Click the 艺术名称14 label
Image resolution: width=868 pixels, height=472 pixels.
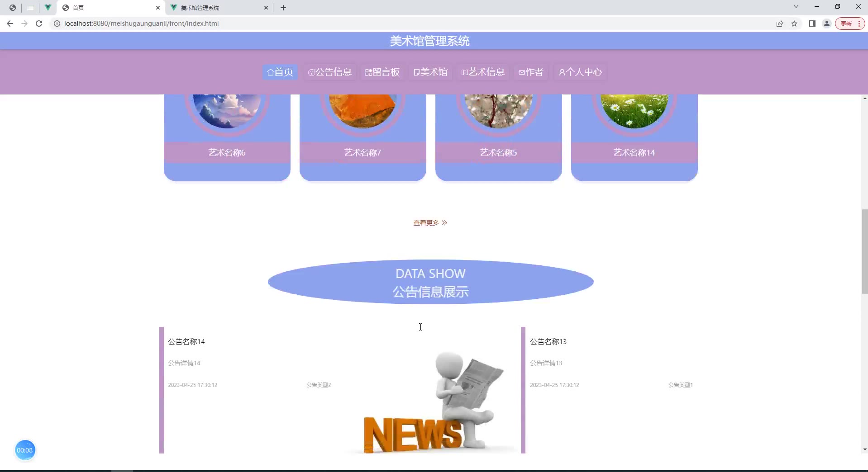click(634, 153)
